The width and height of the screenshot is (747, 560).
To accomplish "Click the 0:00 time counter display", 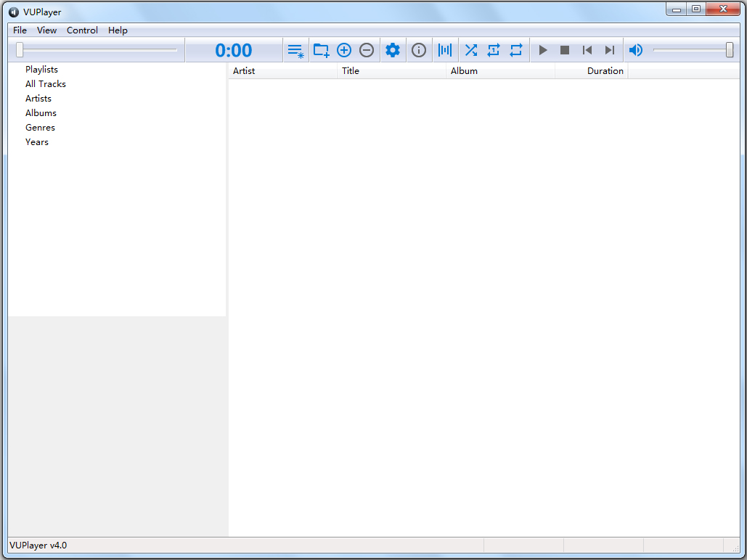I will pyautogui.click(x=234, y=51).
